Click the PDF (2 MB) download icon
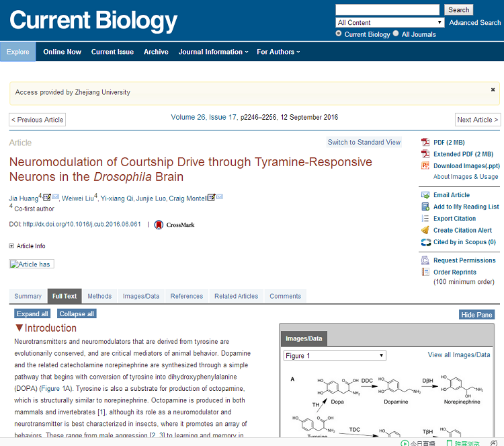Screen dimensions: 504x446 pos(425,142)
